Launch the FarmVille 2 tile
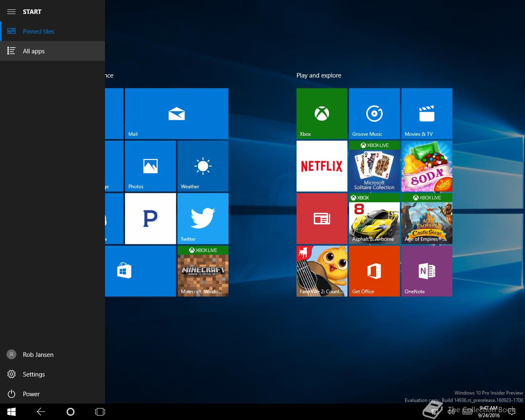The width and height of the screenshot is (525, 420). pyautogui.click(x=322, y=271)
